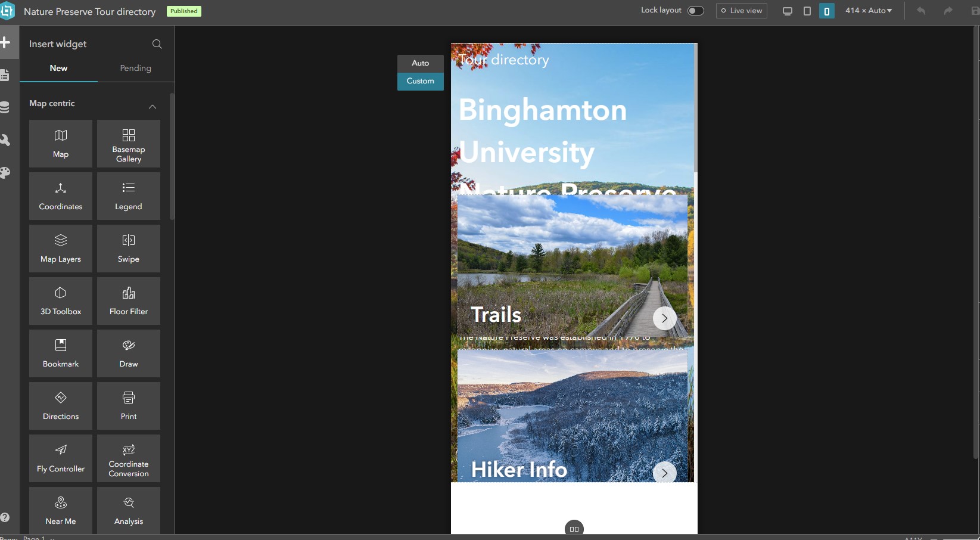Insert the Analysis widget
This screenshot has width=980, height=540.
tap(129, 510)
